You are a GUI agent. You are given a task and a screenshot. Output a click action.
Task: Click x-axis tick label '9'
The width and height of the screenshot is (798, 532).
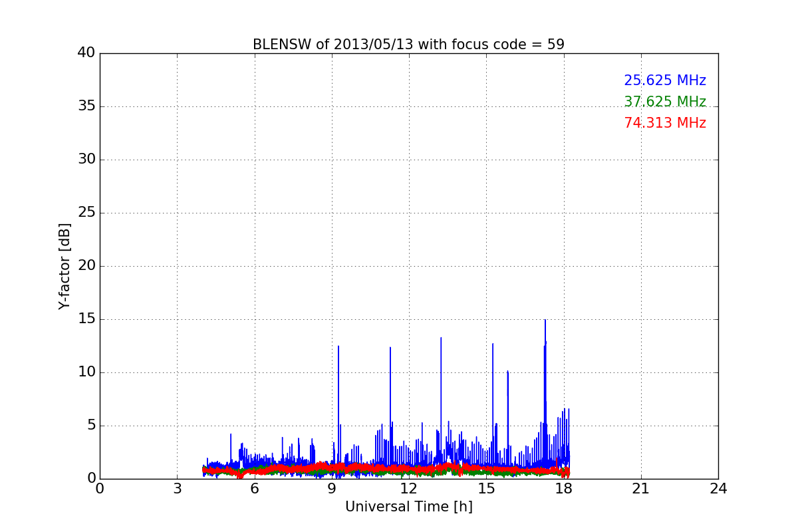[x=332, y=489]
